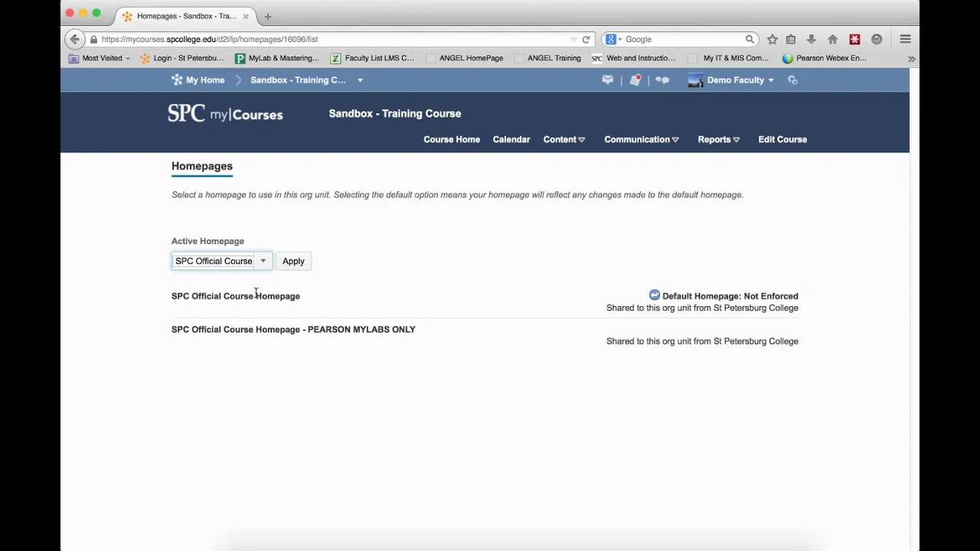Open the URL history dropdown arrow
980x551 pixels.
(x=573, y=39)
